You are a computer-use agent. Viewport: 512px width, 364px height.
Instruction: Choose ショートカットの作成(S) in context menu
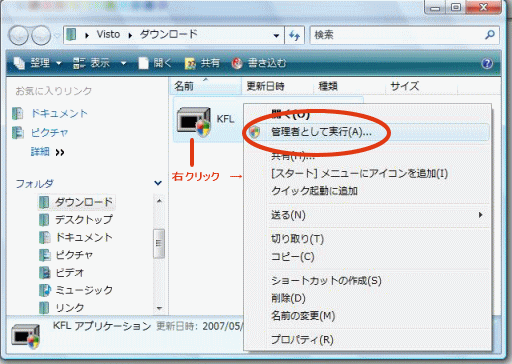367,281
